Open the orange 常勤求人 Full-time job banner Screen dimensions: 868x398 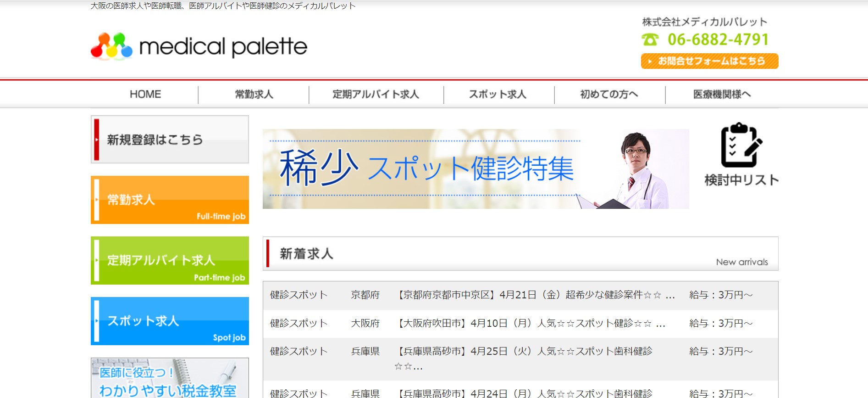tap(170, 200)
